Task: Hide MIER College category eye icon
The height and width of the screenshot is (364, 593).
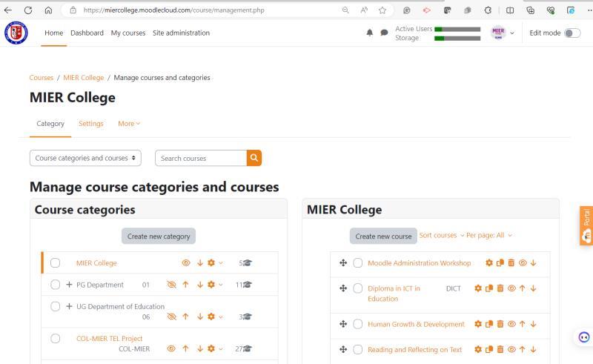Action: click(x=186, y=262)
